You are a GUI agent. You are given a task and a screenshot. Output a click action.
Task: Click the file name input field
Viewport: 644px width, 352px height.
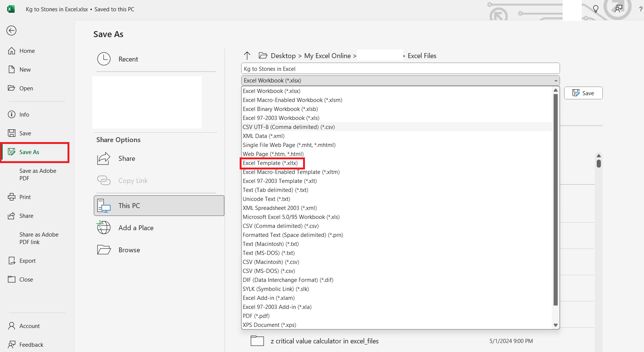pos(400,69)
